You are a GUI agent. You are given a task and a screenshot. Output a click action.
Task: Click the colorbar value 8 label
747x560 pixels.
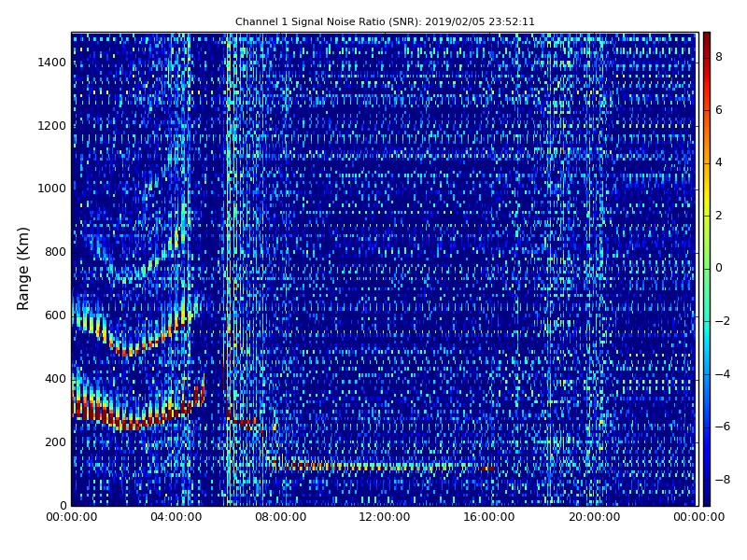(x=719, y=57)
